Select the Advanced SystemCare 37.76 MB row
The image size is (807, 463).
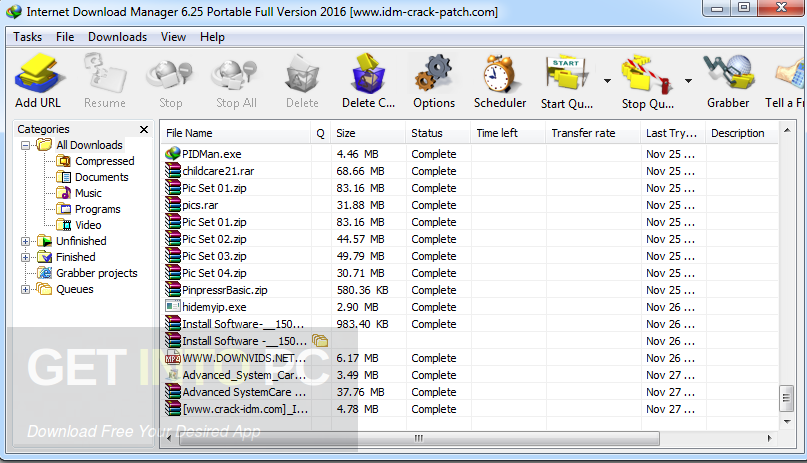tap(469, 391)
